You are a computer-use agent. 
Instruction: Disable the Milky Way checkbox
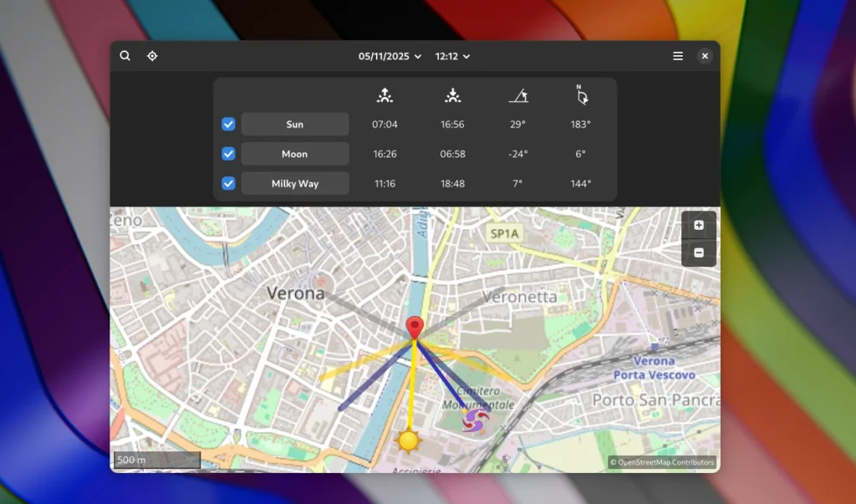click(x=228, y=183)
